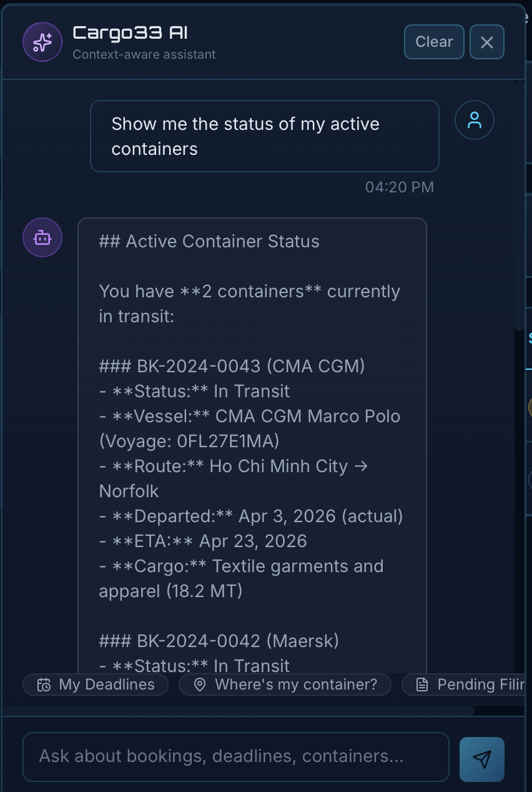Select the My Deadlines quick suggestion

click(96, 685)
